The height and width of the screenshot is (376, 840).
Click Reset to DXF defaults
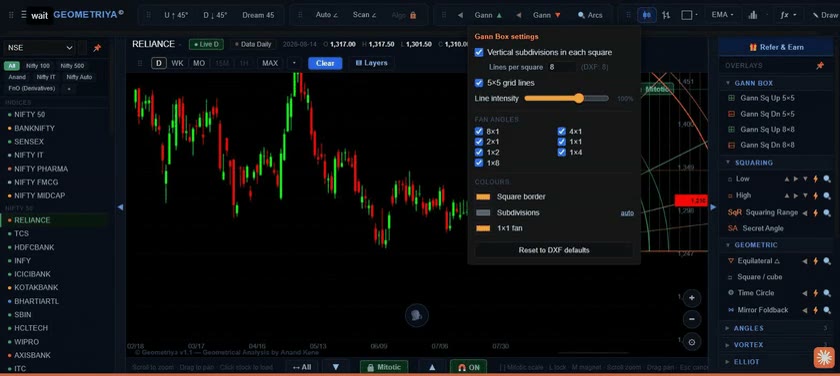(554, 250)
